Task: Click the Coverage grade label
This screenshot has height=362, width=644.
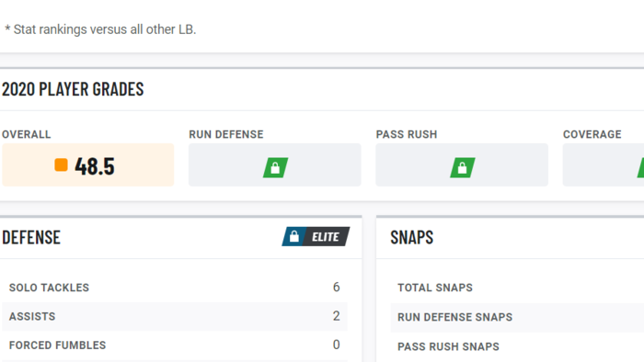Action: 592,134
